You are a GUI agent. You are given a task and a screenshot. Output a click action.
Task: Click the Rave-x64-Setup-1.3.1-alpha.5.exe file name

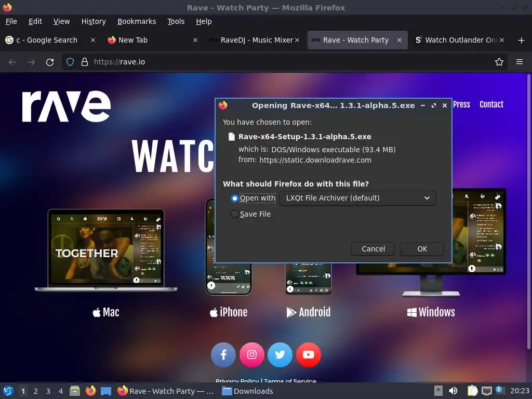tap(304, 137)
